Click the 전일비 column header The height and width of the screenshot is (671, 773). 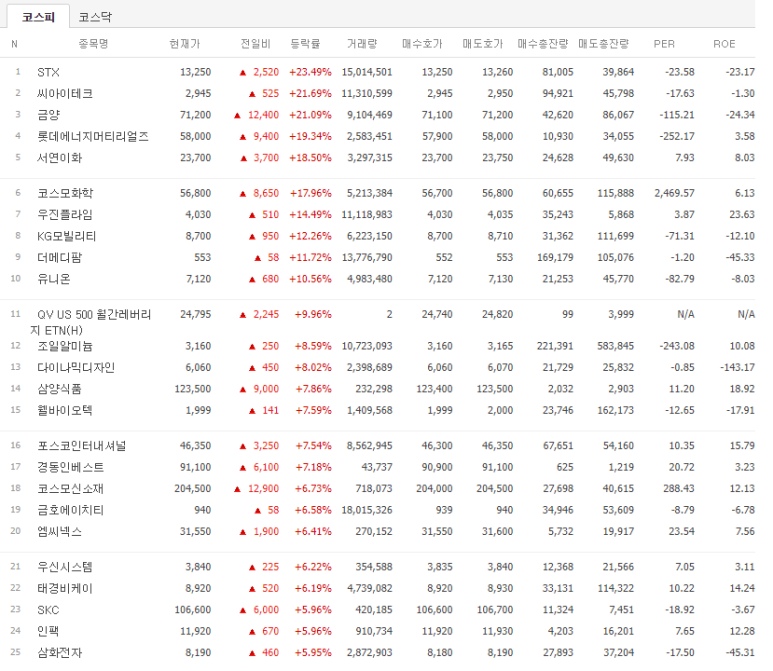click(x=255, y=44)
